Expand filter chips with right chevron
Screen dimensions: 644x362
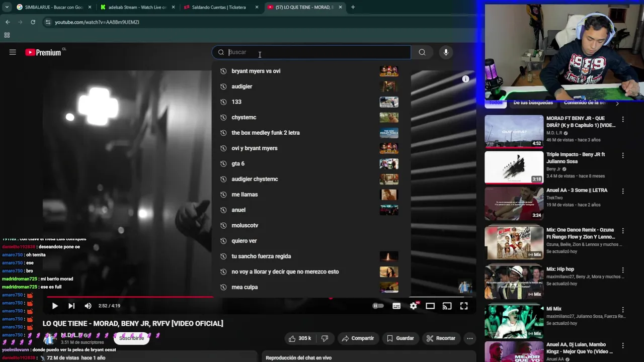tap(617, 103)
